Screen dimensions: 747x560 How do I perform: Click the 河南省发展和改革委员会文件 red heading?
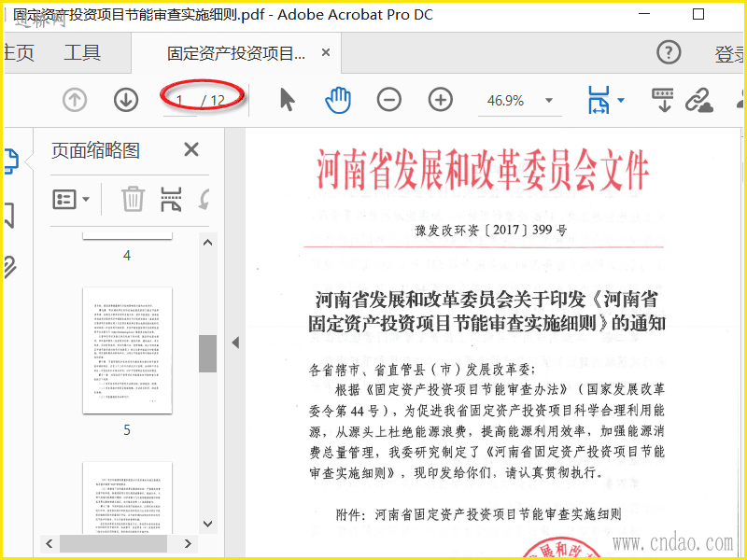coord(483,170)
